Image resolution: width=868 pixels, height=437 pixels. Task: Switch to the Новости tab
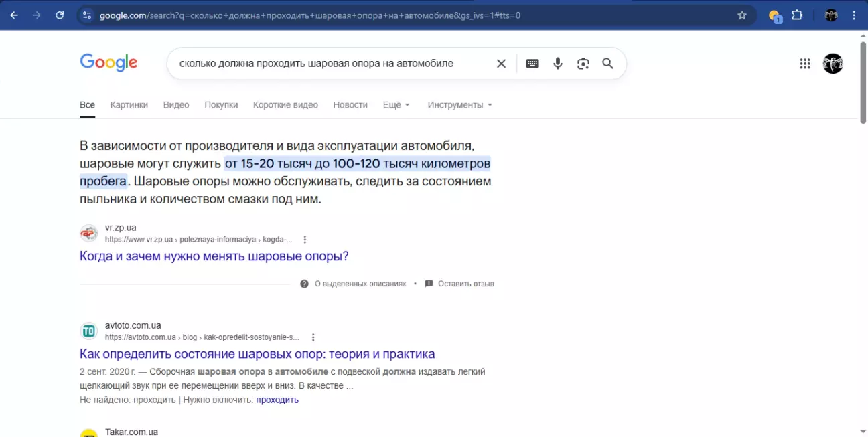[x=350, y=105]
